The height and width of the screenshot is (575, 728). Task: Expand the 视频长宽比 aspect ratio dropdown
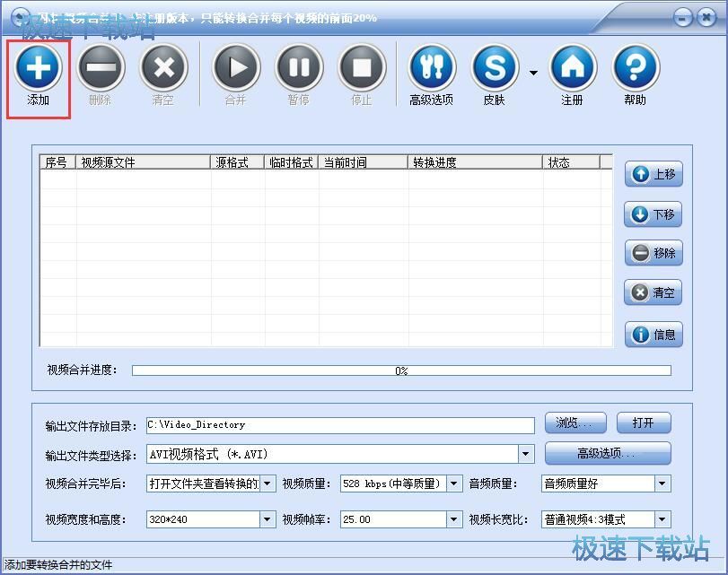(662, 519)
